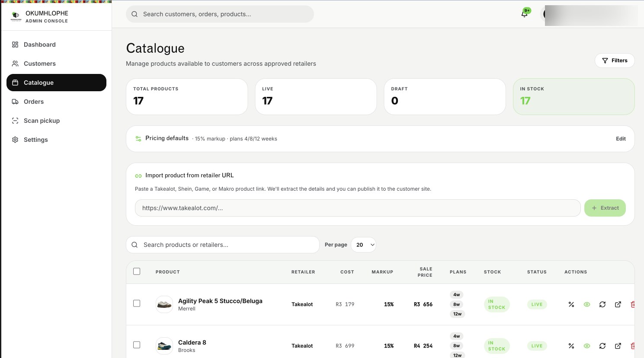Viewport: 644px width, 358px height.
Task: Click the Caldera 8 shoe thumbnail
Action: coord(164,346)
